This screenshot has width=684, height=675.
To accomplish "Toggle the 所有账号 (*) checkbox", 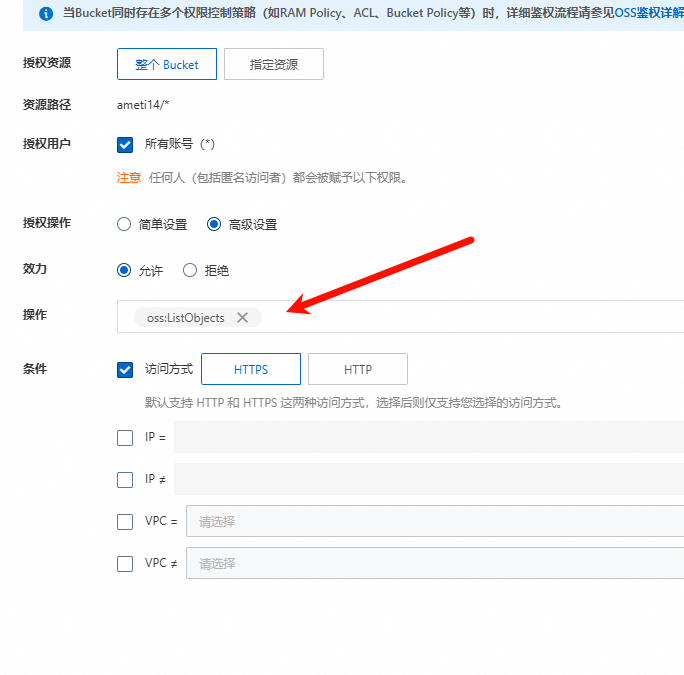I will (125, 144).
